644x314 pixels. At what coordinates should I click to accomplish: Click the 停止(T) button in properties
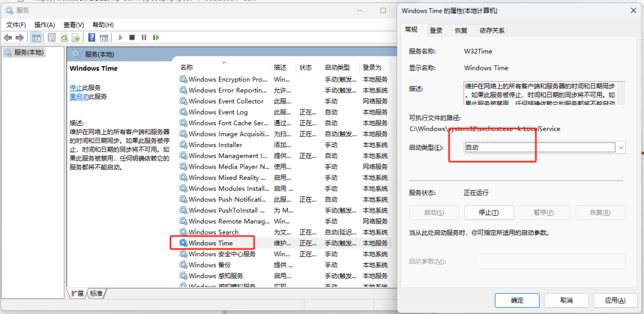[489, 213]
